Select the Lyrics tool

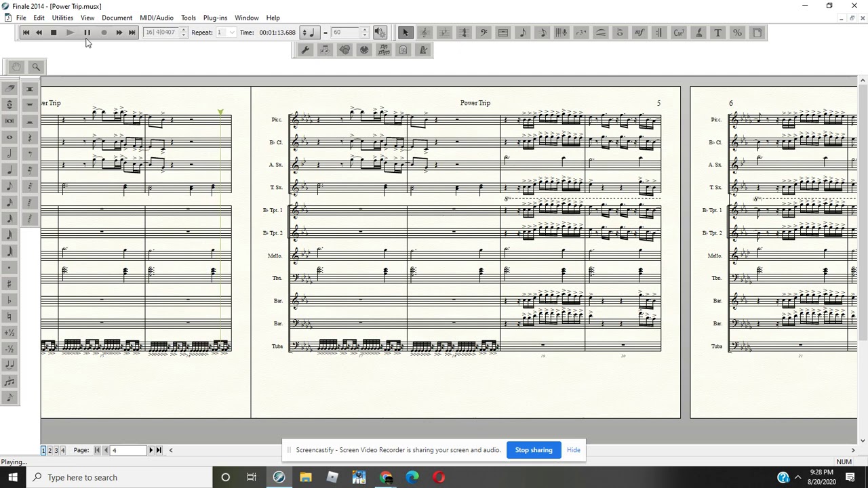tap(698, 33)
